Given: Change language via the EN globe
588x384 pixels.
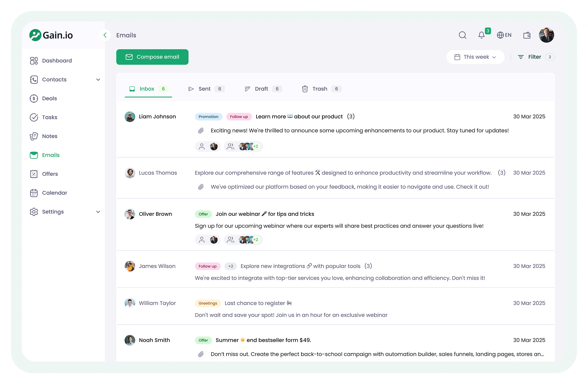Looking at the screenshot, I should point(504,35).
